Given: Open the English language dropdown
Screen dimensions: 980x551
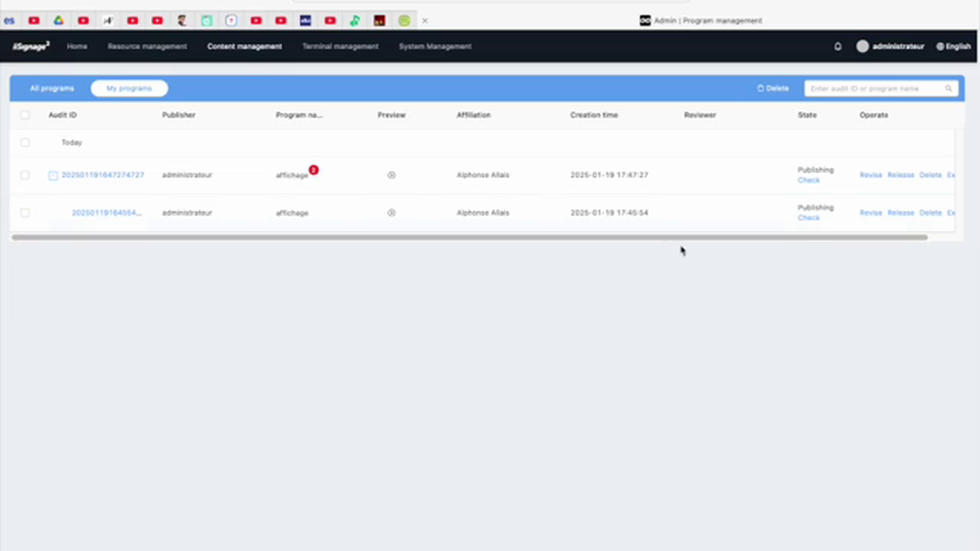Looking at the screenshot, I should [953, 47].
